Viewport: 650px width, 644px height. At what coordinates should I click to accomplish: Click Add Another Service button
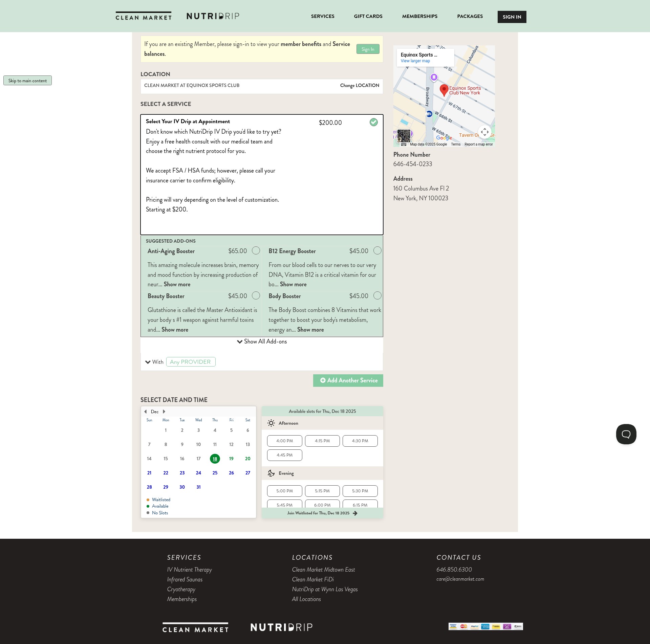pos(348,380)
